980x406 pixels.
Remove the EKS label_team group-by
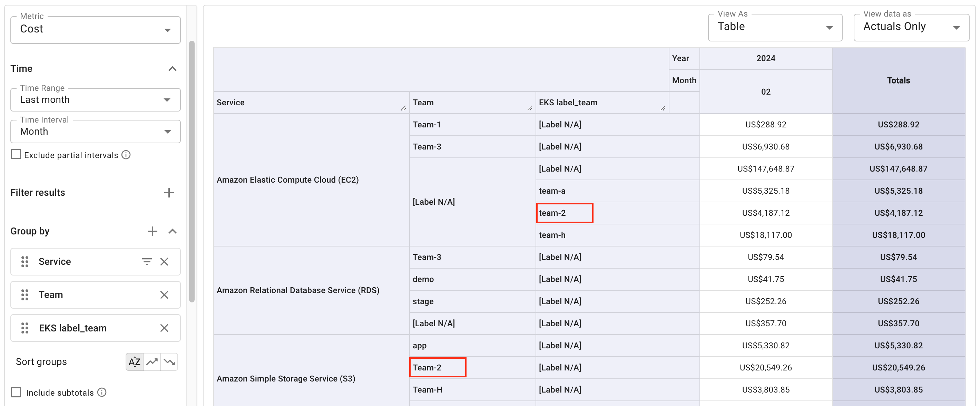click(x=164, y=328)
